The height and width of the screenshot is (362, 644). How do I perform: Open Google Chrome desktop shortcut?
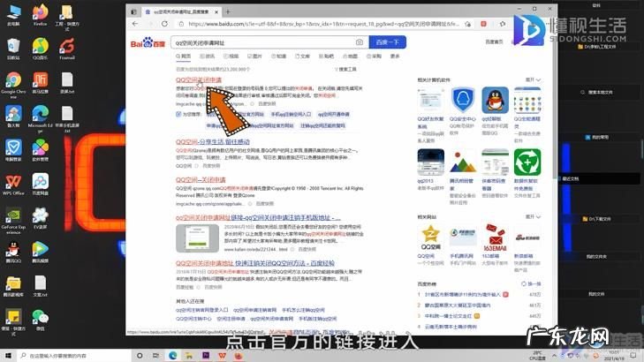click(x=13, y=83)
